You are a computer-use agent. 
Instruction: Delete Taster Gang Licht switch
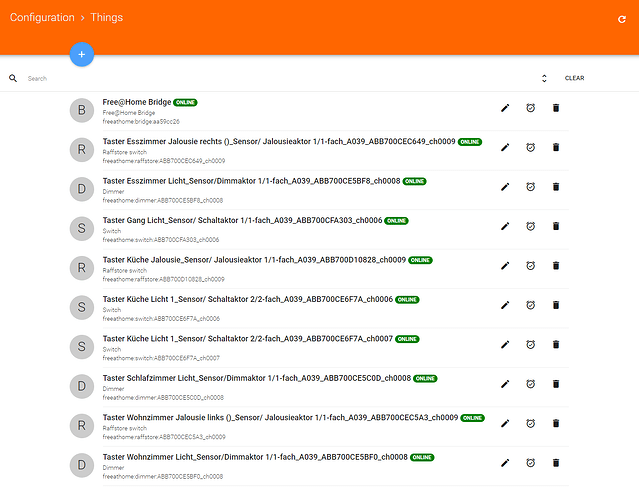[x=556, y=226]
